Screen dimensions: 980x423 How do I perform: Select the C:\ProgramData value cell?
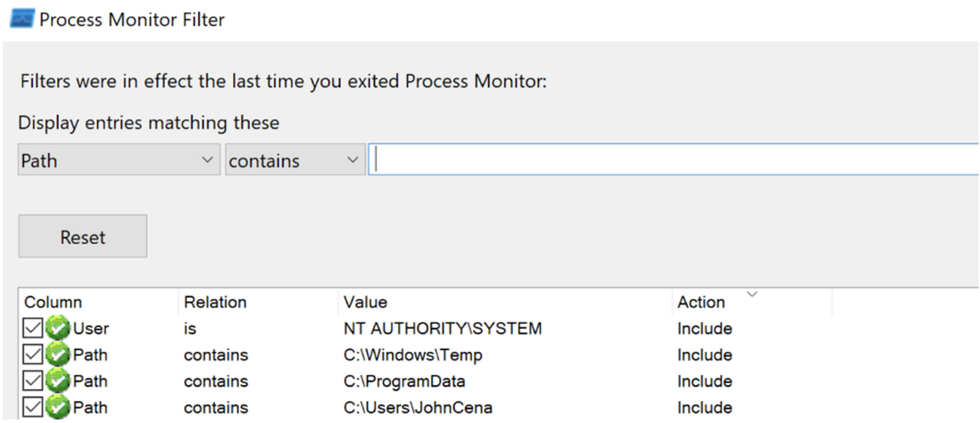click(x=404, y=382)
